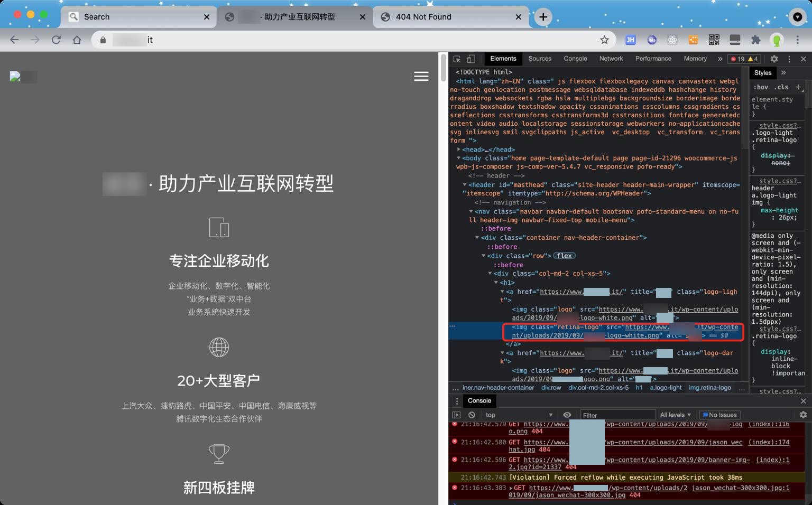The width and height of the screenshot is (812, 505).
Task: Open the style.css link above .logo-light rule
Action: (780, 126)
